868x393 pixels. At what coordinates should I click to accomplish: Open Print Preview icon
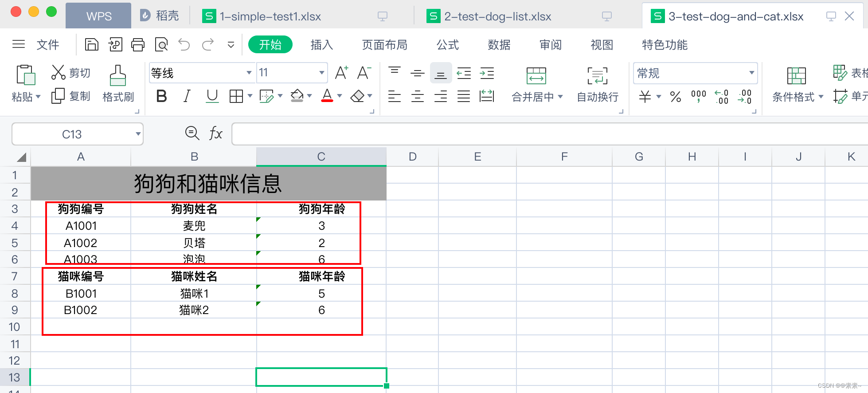[161, 45]
